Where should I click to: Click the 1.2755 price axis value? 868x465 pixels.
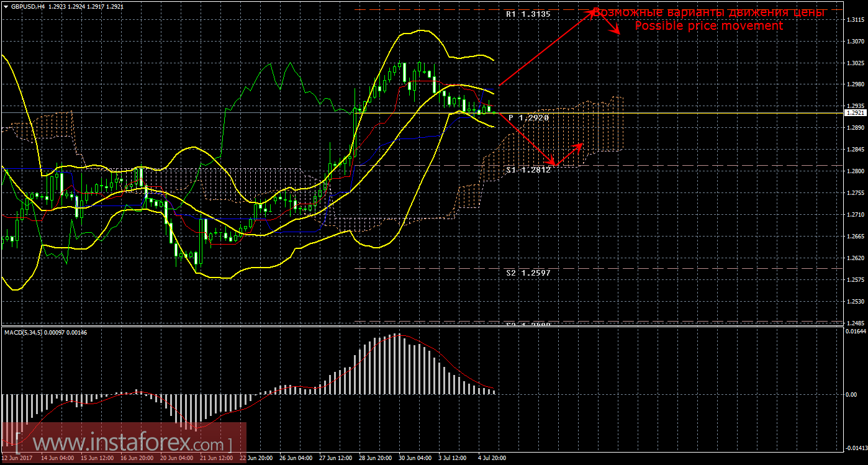click(856, 193)
